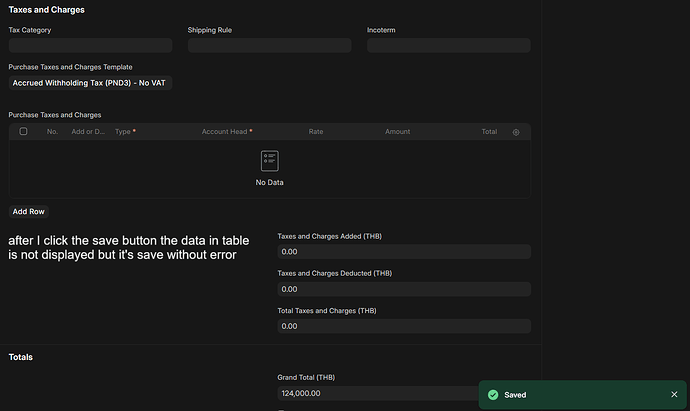Click the Add or D... column header
This screenshot has width=690, height=411.
click(x=88, y=132)
